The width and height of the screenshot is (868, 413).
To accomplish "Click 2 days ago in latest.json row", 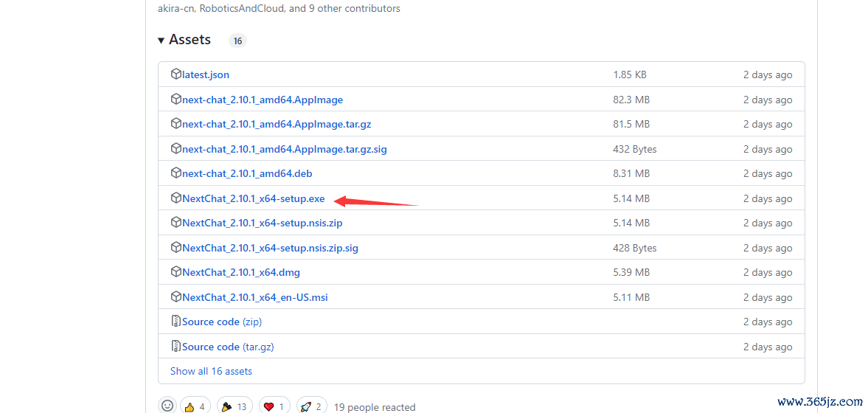I will [768, 74].
